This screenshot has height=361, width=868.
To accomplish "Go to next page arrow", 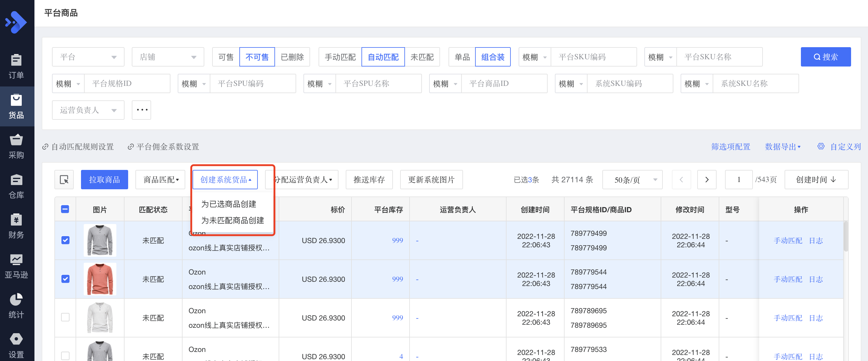I will (707, 180).
